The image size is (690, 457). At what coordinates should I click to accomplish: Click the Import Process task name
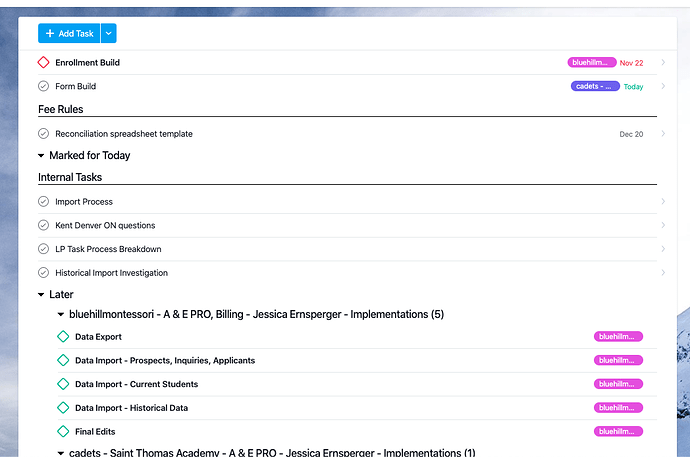(84, 201)
